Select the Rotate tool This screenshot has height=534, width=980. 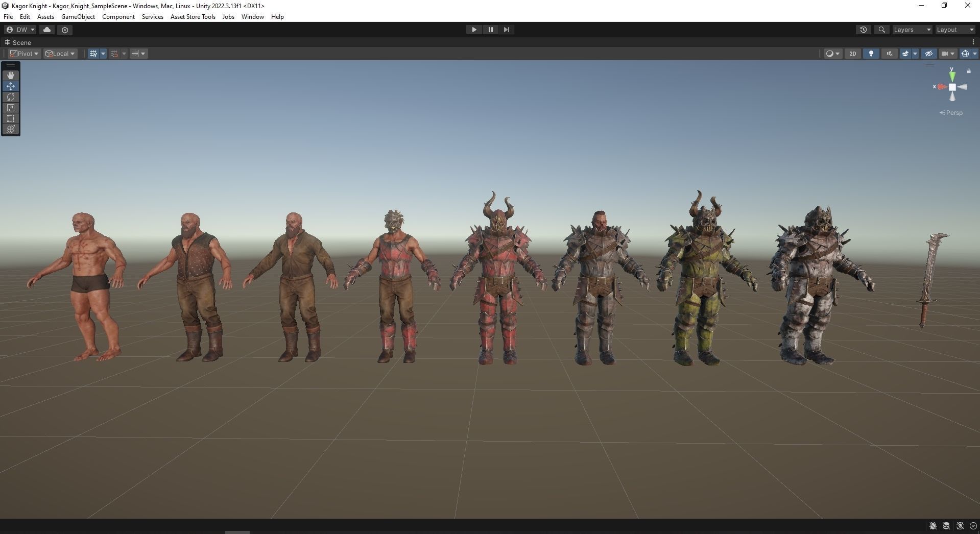(11, 97)
